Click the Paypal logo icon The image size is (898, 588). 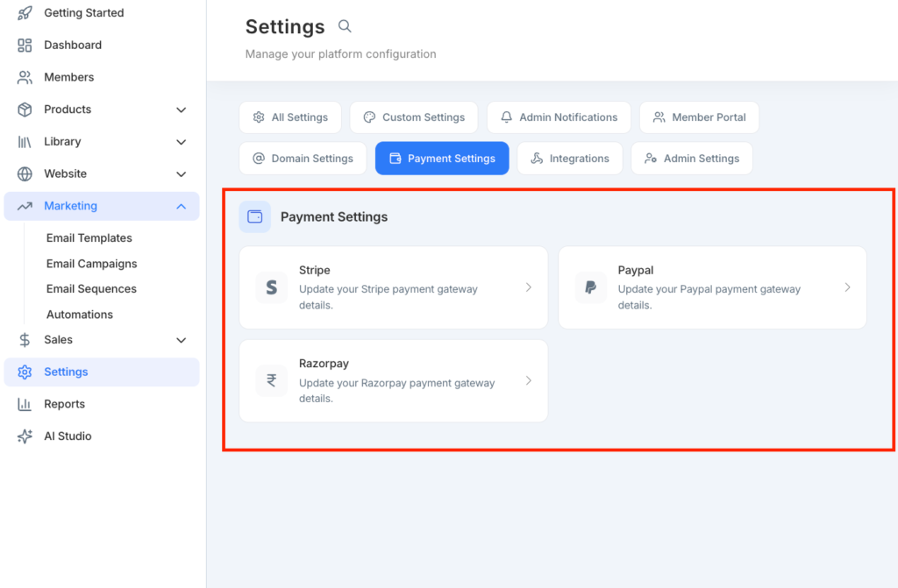tap(589, 287)
